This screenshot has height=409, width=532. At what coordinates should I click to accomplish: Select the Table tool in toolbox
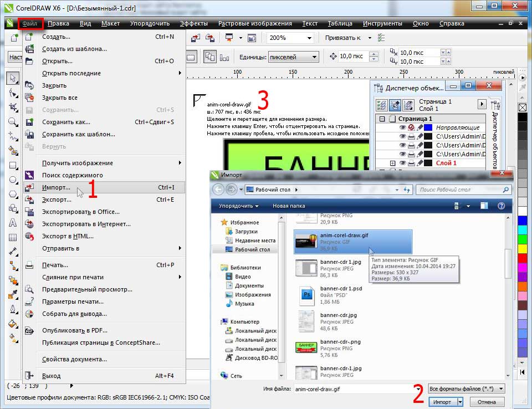[13, 237]
